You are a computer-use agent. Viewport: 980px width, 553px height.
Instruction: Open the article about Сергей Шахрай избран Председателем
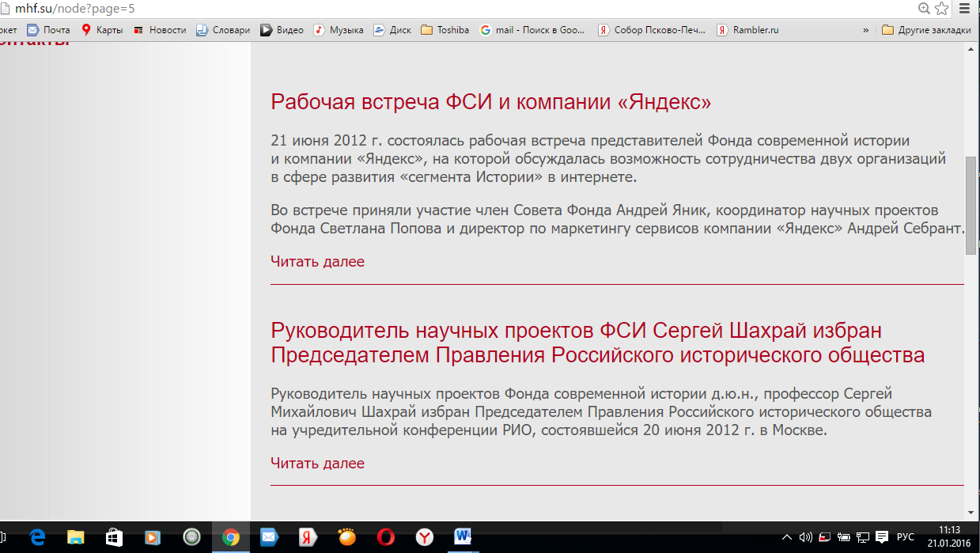click(x=597, y=342)
